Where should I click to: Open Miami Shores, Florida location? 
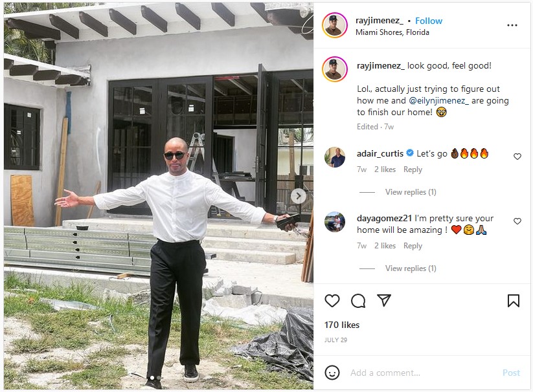tap(392, 32)
